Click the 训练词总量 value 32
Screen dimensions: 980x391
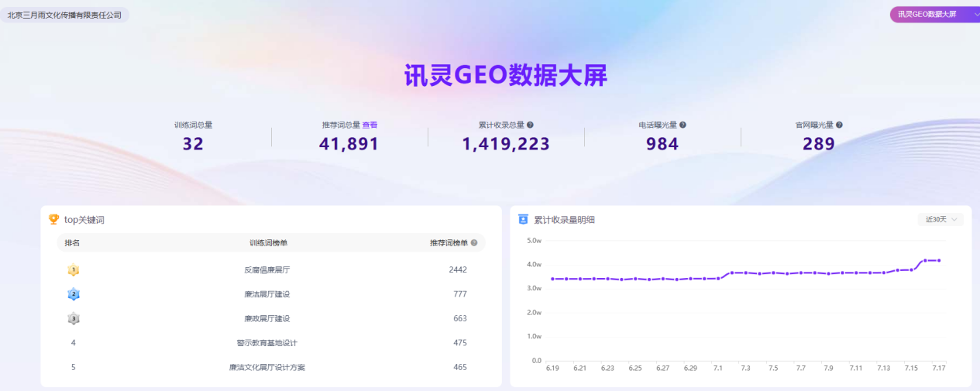[193, 144]
